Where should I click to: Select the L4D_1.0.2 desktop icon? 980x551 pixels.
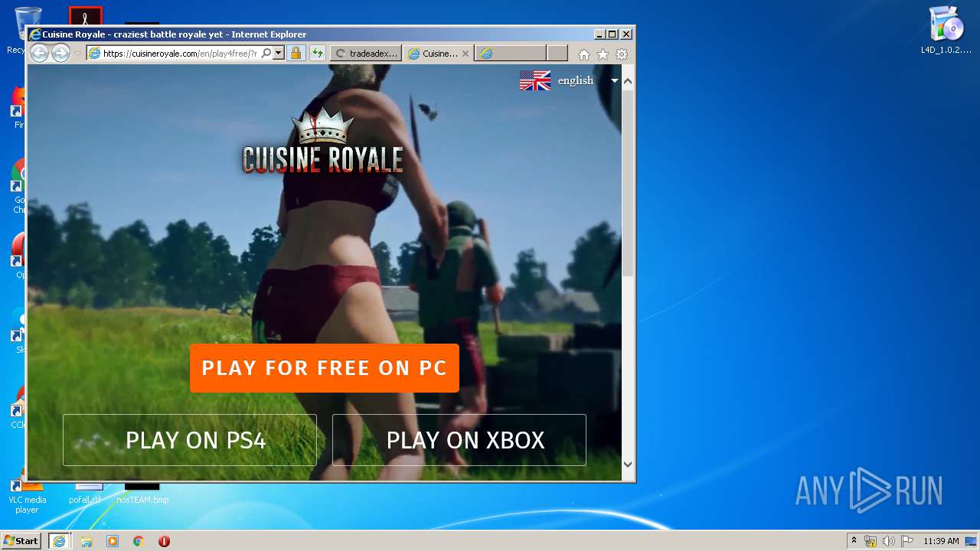click(946, 31)
